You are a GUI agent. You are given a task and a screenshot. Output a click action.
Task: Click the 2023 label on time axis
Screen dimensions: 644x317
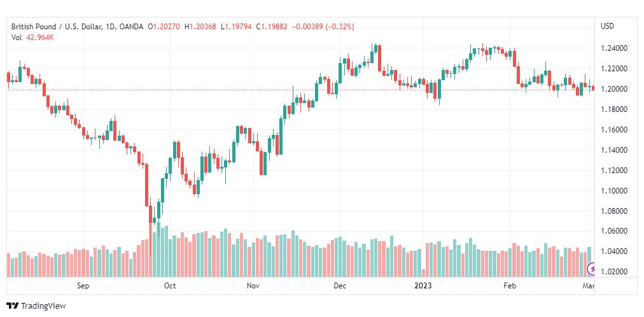coord(423,286)
